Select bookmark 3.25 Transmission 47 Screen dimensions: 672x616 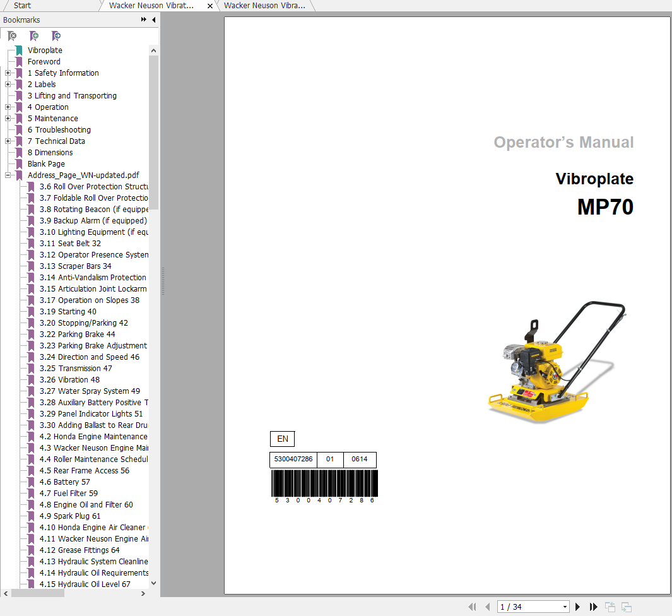76,368
